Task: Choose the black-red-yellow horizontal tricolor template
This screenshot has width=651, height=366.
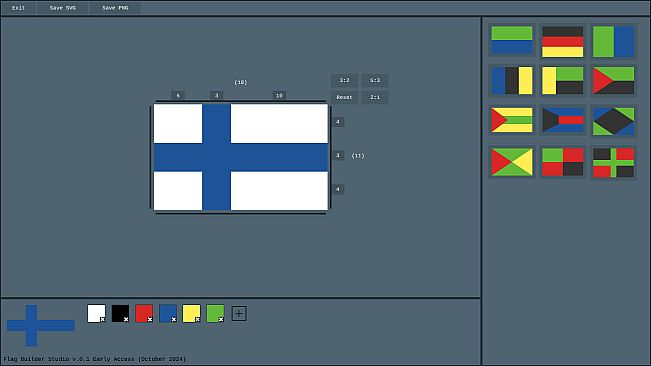Action: tap(563, 41)
